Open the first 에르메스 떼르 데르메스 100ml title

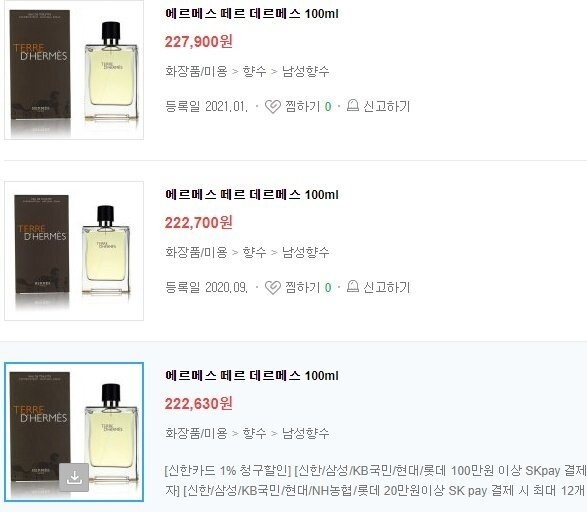(x=252, y=14)
